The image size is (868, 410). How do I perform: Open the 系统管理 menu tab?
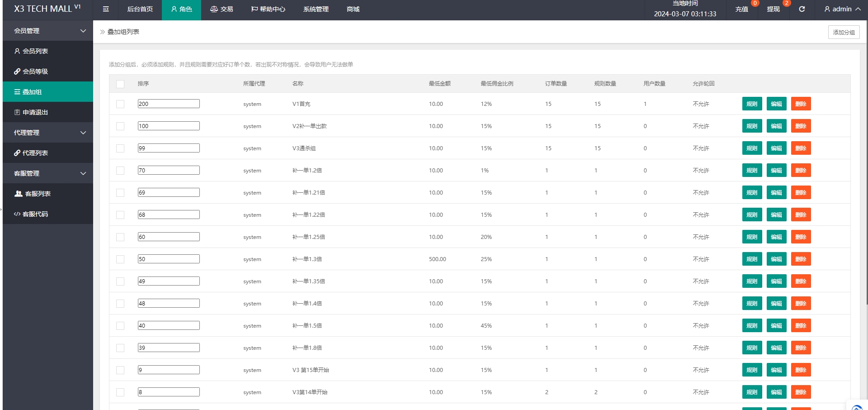point(316,9)
